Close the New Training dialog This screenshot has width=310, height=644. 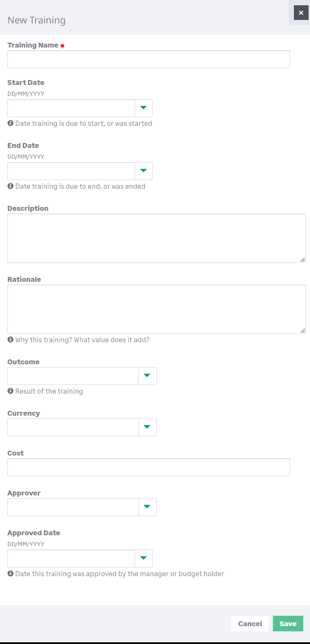[301, 13]
